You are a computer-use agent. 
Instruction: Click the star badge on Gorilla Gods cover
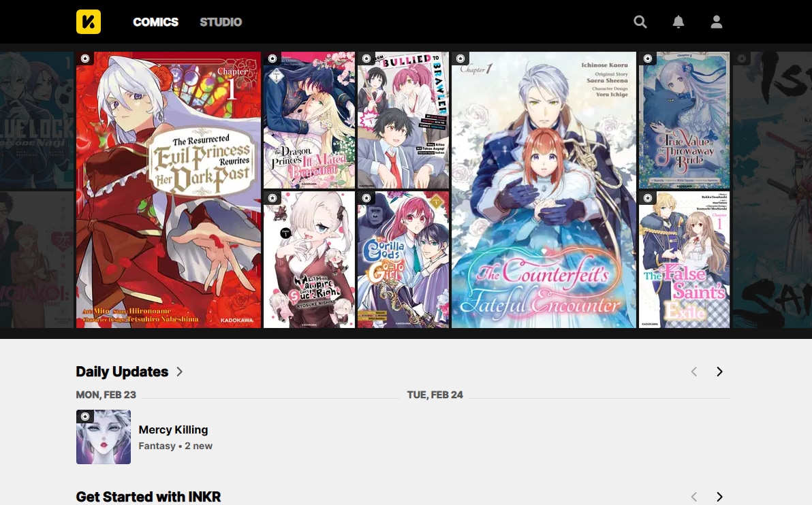tap(367, 198)
